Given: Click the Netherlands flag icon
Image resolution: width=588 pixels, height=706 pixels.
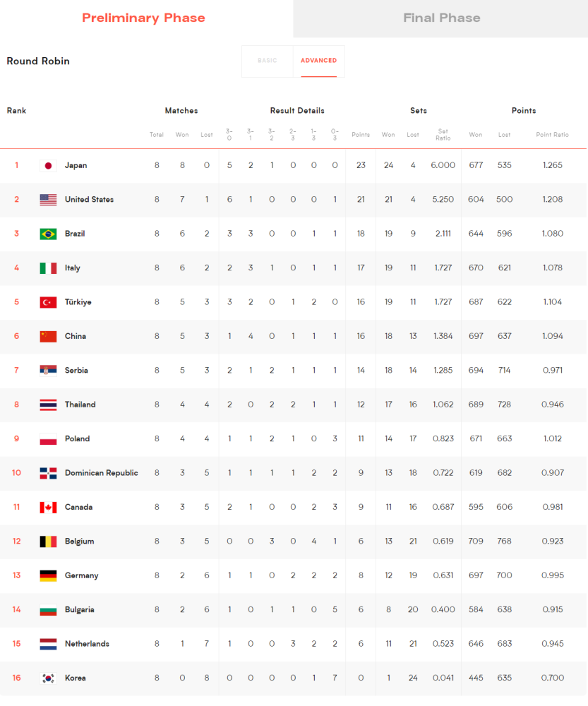Looking at the screenshot, I should pos(48,644).
